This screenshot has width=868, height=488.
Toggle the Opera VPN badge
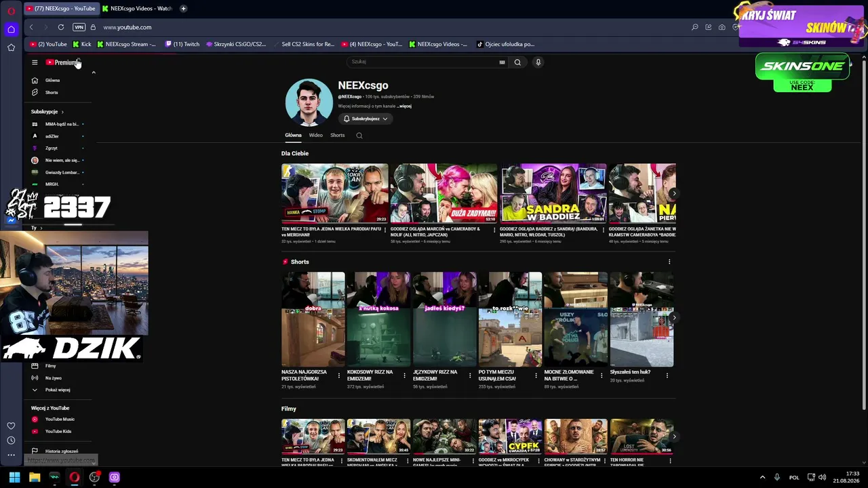pos(79,27)
